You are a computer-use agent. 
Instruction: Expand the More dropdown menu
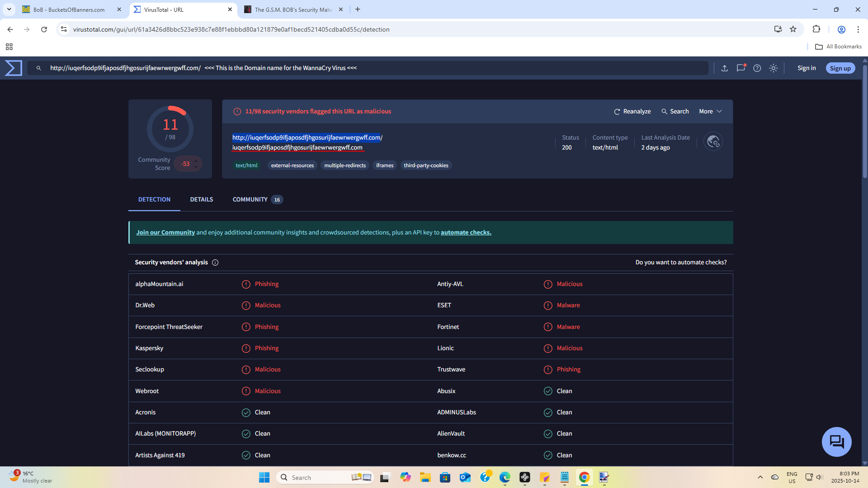click(710, 112)
